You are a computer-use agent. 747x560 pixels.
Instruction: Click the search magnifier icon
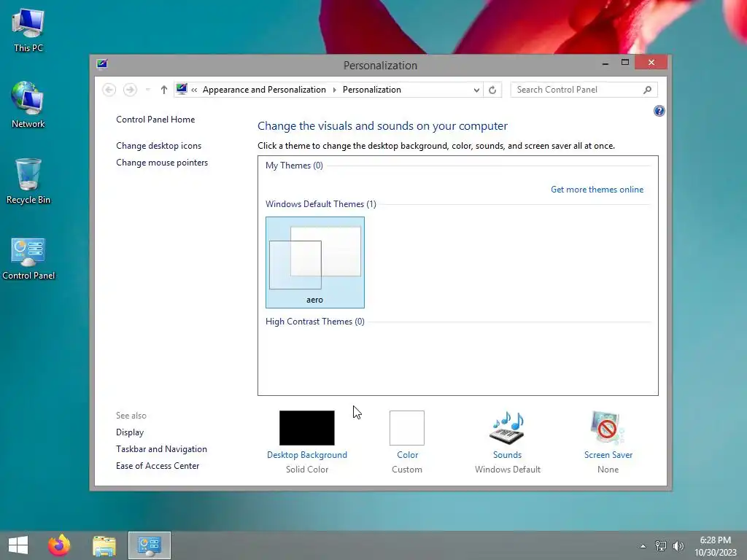pos(647,90)
